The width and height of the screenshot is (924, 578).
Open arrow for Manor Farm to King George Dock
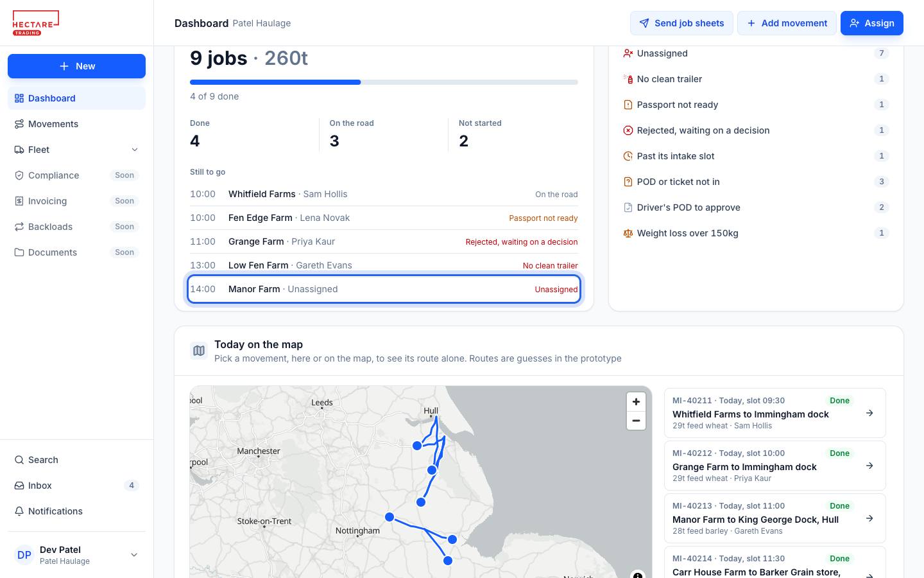point(869,518)
